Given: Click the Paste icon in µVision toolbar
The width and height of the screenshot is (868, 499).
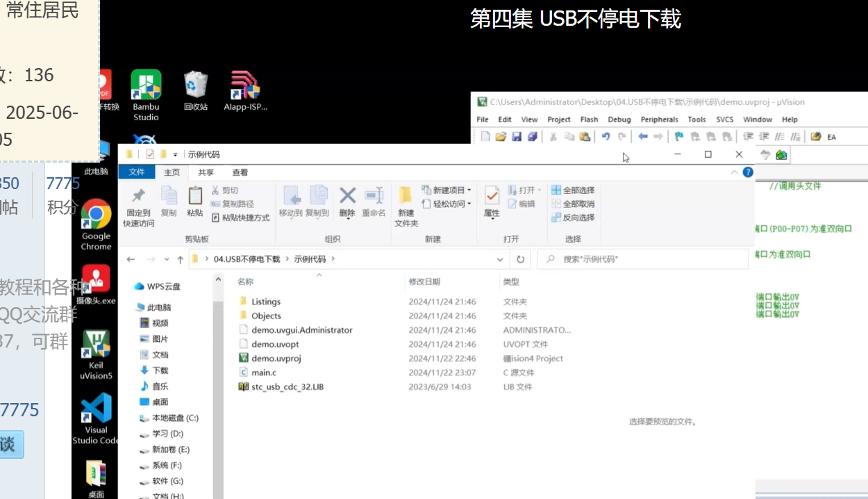Looking at the screenshot, I should pos(585,136).
